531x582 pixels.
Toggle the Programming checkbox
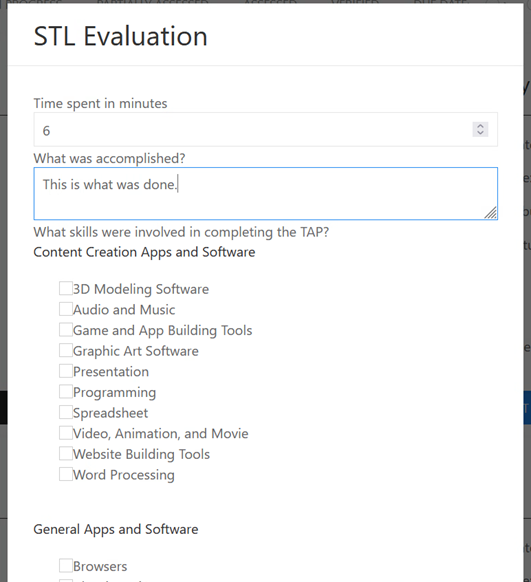(66, 391)
